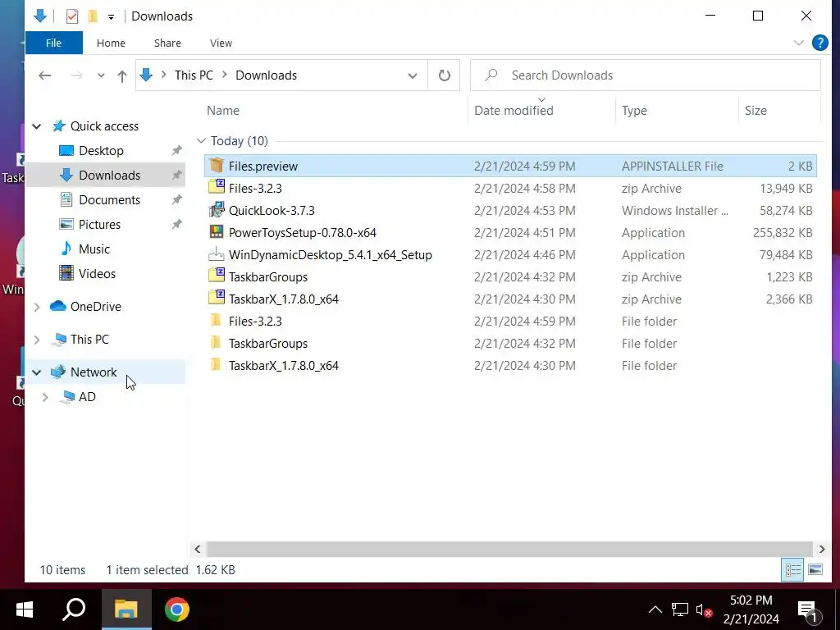Screen dimensions: 840x630
Task: Open Customize Quick Access Toolbar dropdown
Action: coord(111,16)
